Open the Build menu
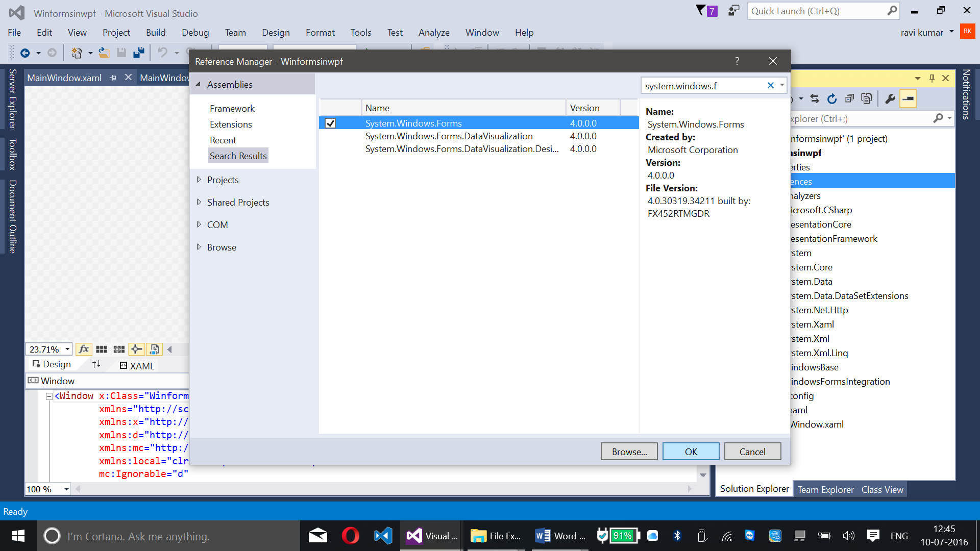 coord(156,32)
